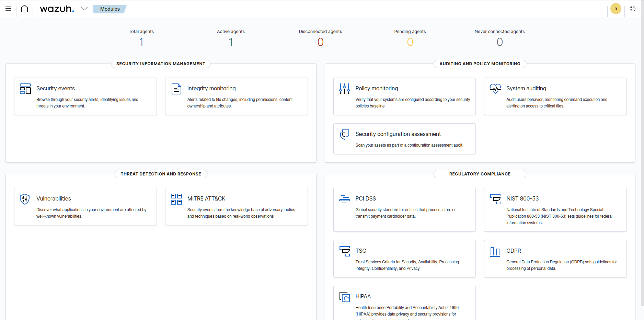Click the System auditing heartbeat icon
644x320 pixels.
click(x=495, y=89)
